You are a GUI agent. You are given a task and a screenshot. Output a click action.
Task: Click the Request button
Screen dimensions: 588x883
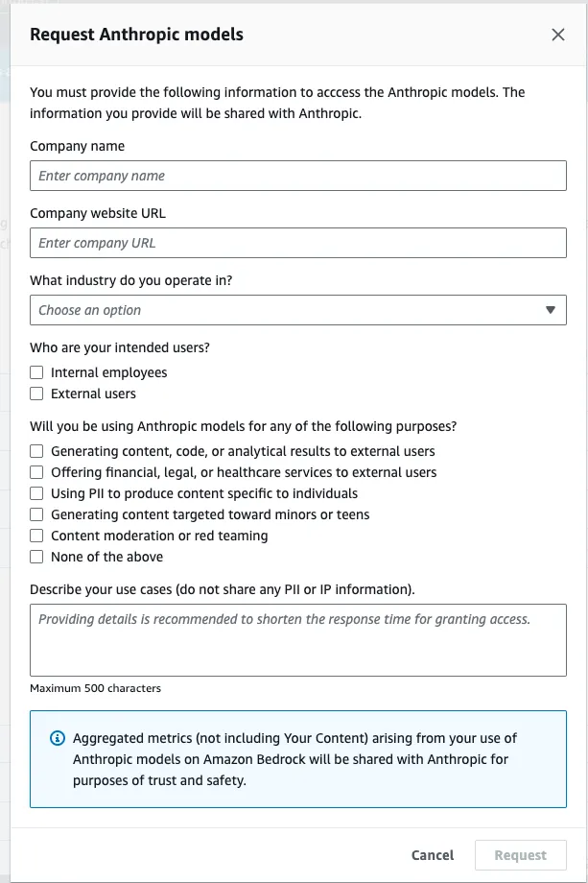(520, 855)
